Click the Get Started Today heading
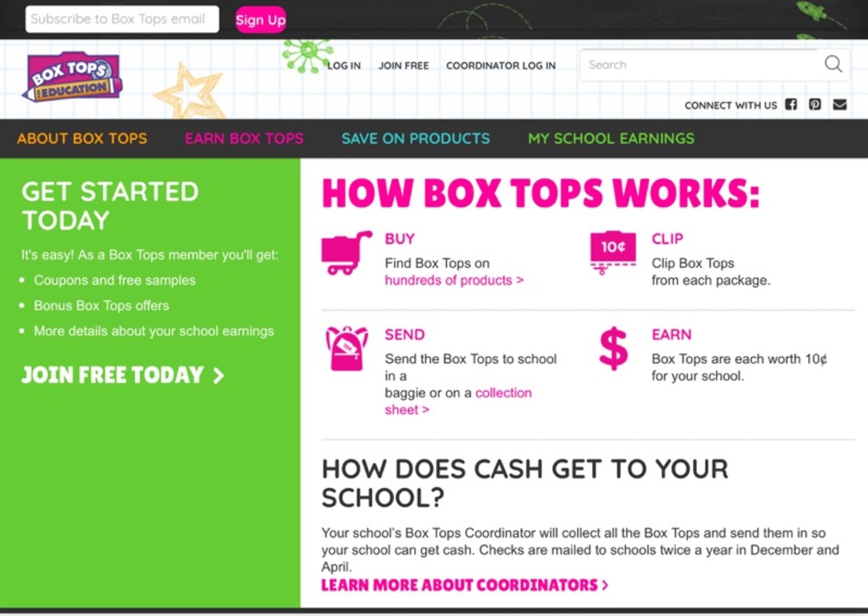Image resolution: width=868 pixels, height=616 pixels. point(110,206)
